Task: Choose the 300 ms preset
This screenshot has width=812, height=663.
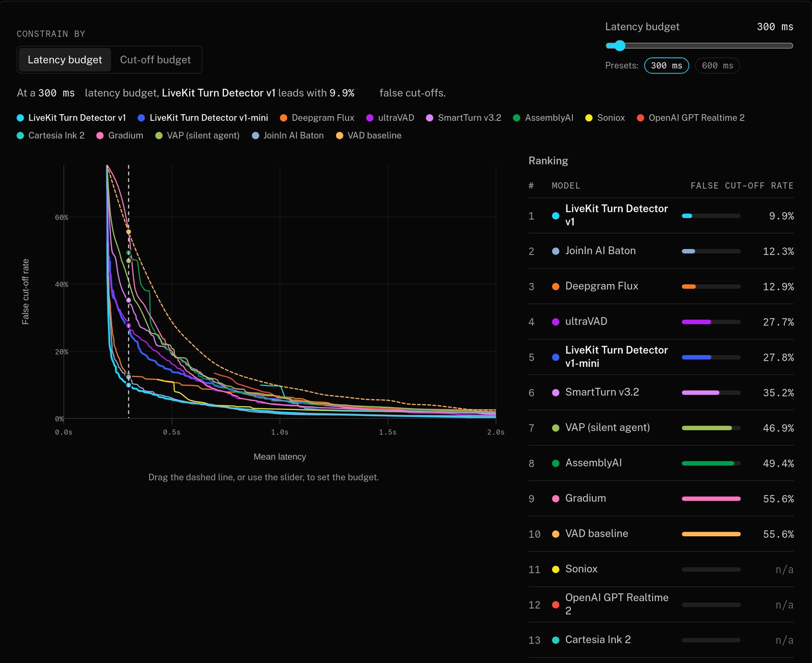Action: [x=666, y=65]
